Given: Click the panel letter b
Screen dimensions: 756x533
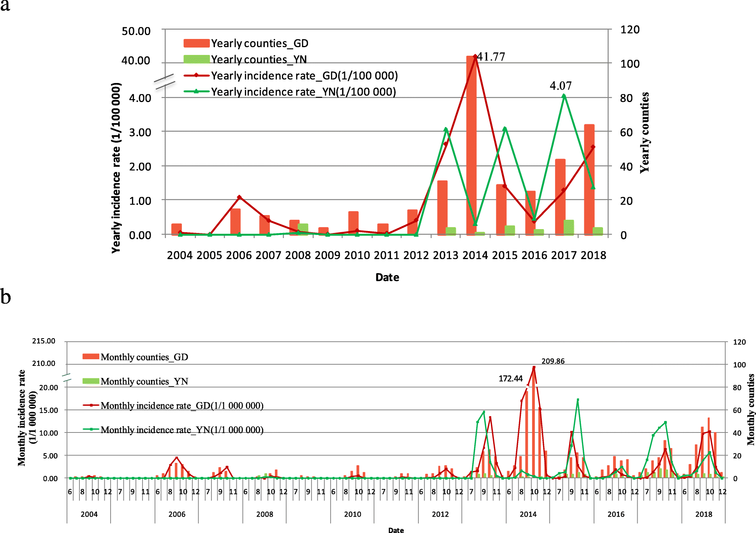Looking at the screenshot, I should pyautogui.click(x=5, y=297).
